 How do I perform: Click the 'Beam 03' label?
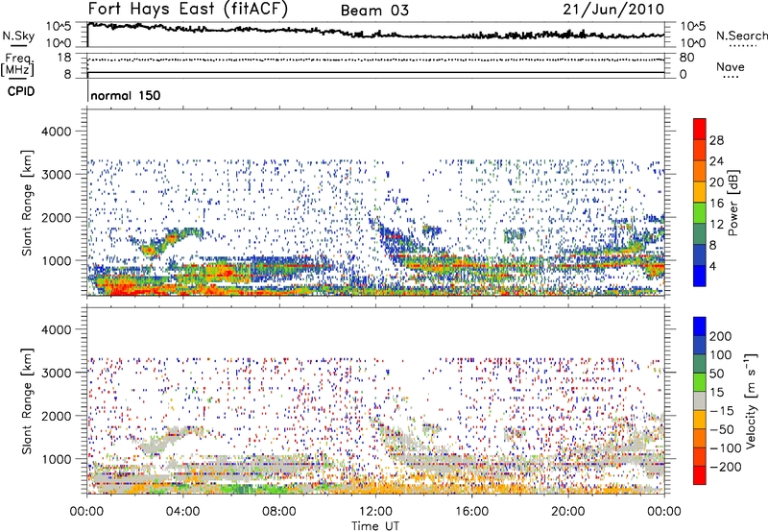click(x=374, y=11)
